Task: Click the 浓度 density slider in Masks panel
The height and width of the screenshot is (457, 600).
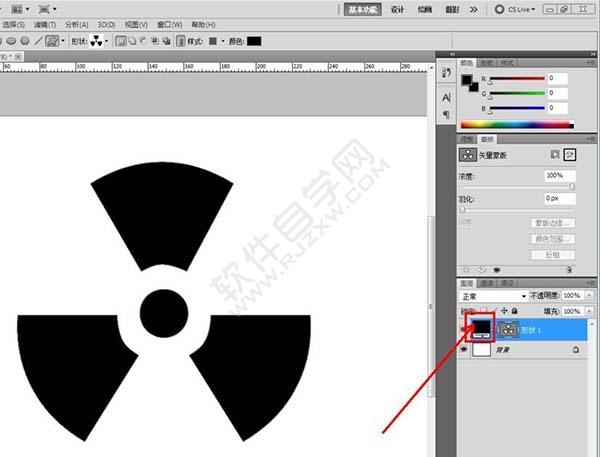Action: tap(518, 187)
